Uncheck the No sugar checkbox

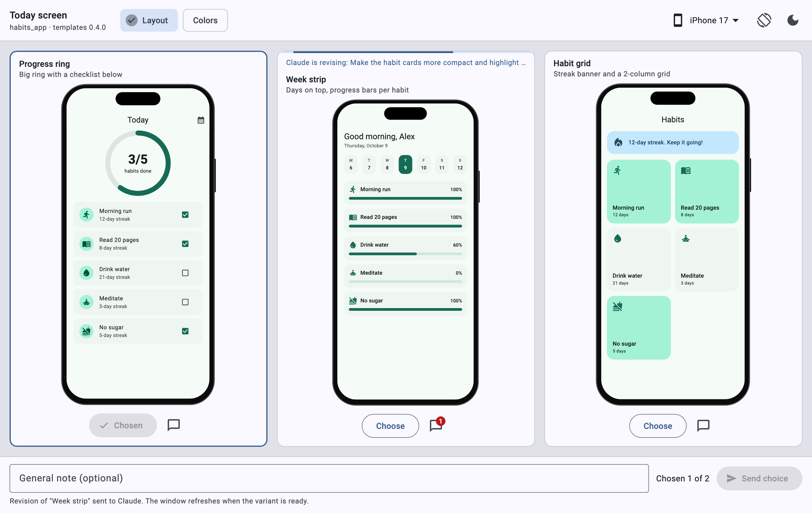(185, 331)
